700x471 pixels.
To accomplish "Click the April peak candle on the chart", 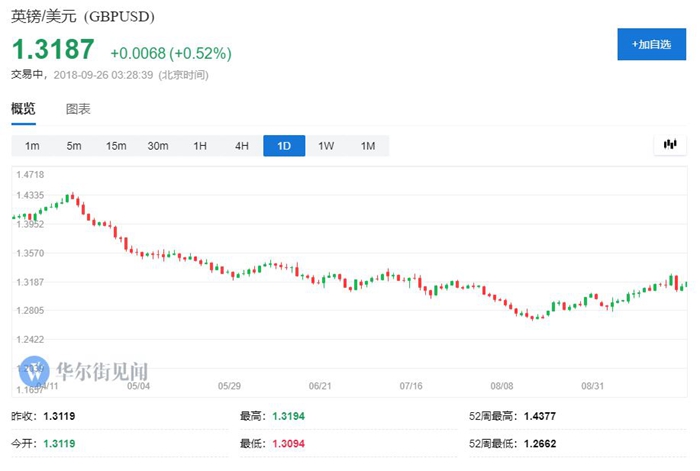I will tap(71, 197).
